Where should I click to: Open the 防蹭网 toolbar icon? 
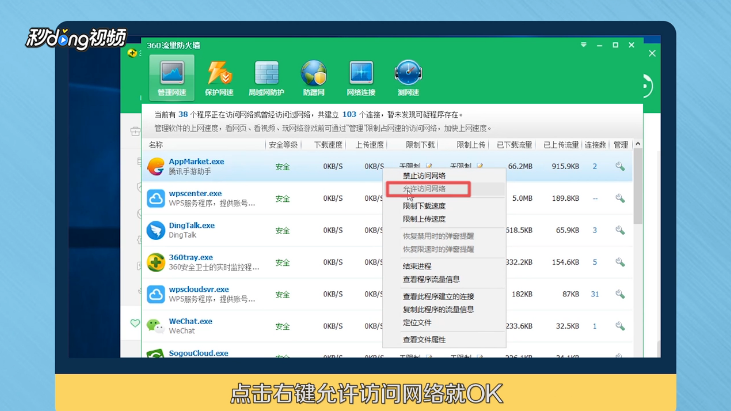pyautogui.click(x=314, y=78)
